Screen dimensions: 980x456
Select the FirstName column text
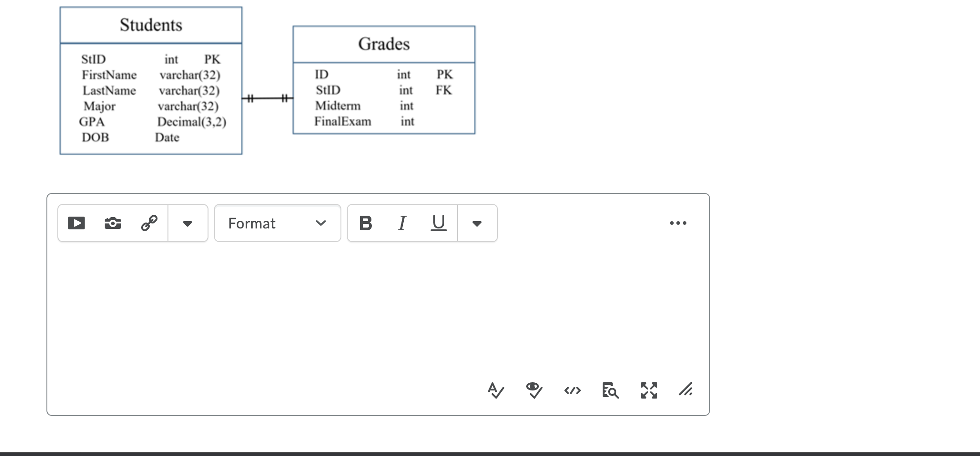point(109,75)
